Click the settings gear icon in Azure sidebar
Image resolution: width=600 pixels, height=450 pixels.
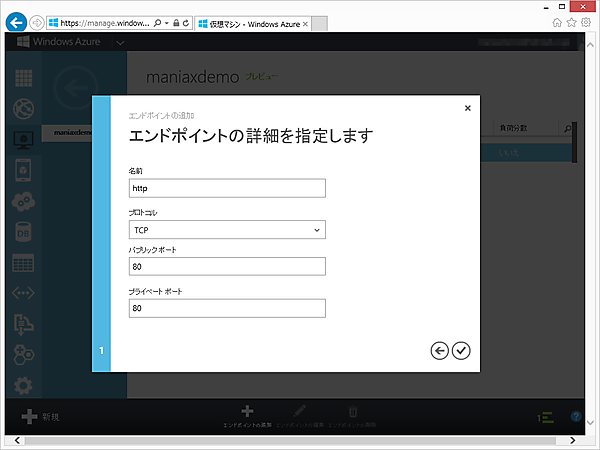24,385
